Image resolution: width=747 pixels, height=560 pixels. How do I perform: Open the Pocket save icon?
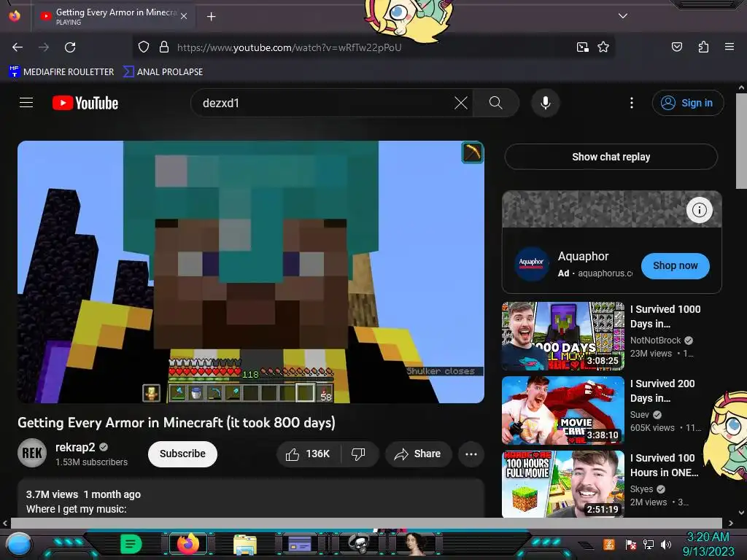pos(677,47)
